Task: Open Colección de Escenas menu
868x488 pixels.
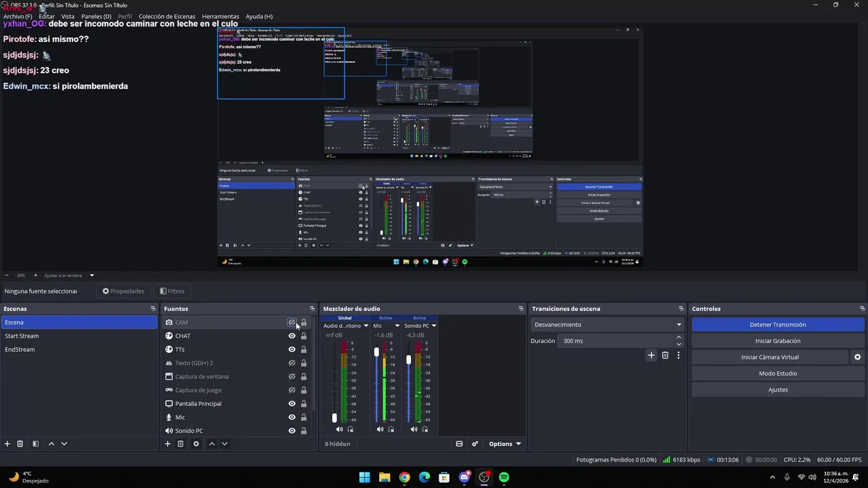Action: (167, 16)
